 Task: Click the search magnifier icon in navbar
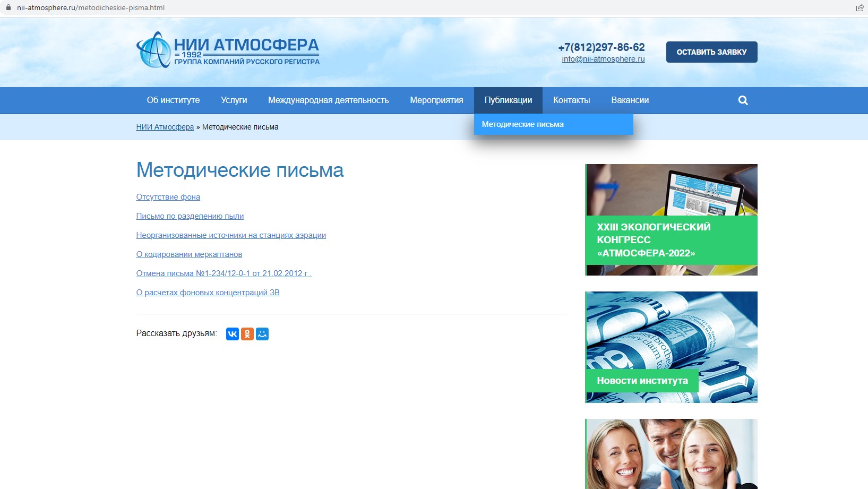[x=743, y=100]
